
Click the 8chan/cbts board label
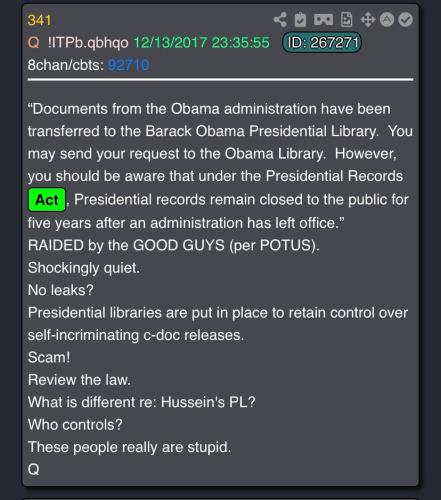(x=66, y=65)
